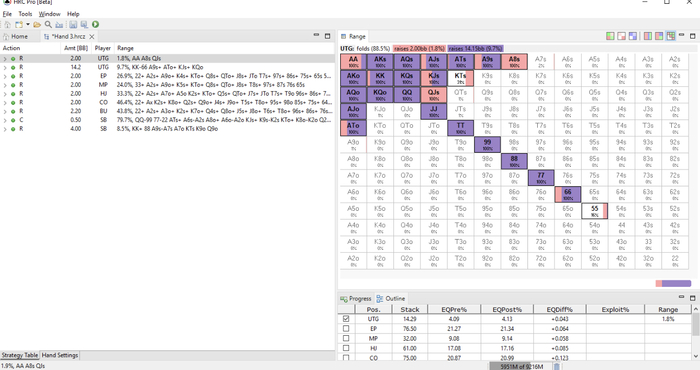The image size is (700, 370).
Task: Click the purple 'raises 14.15bb (9.7%)' legend
Action: [x=475, y=48]
